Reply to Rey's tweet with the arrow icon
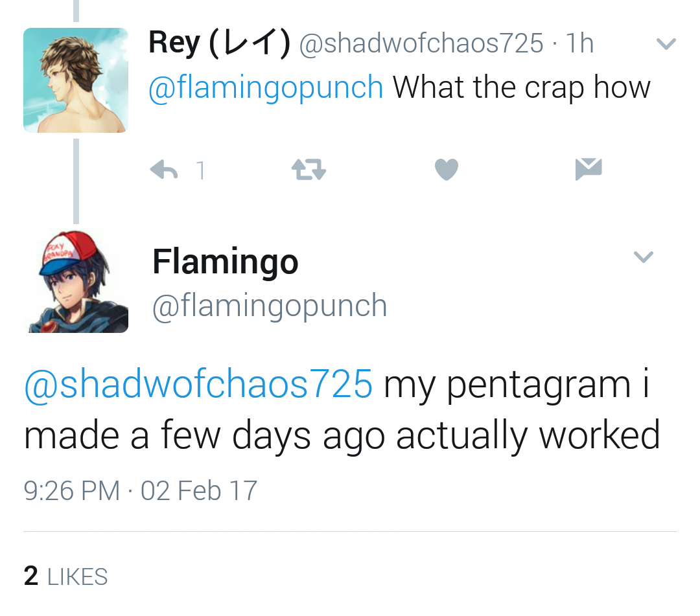This screenshot has width=700, height=616. click(x=163, y=170)
